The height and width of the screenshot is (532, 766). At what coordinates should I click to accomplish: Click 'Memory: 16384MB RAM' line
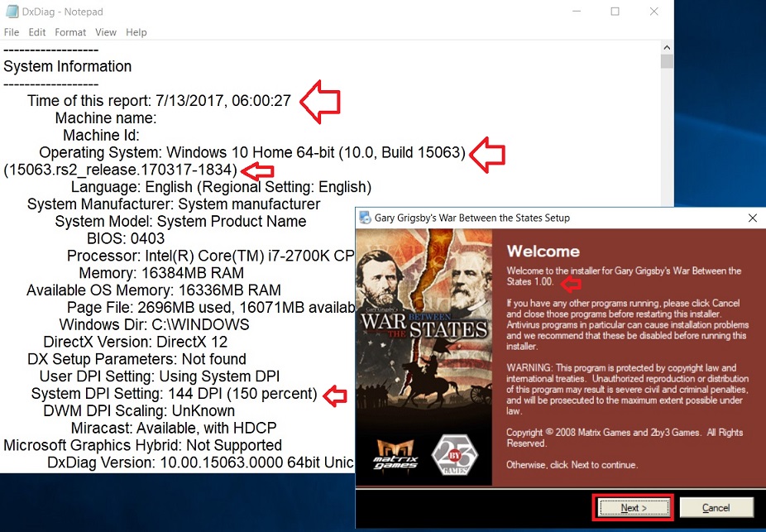161,272
